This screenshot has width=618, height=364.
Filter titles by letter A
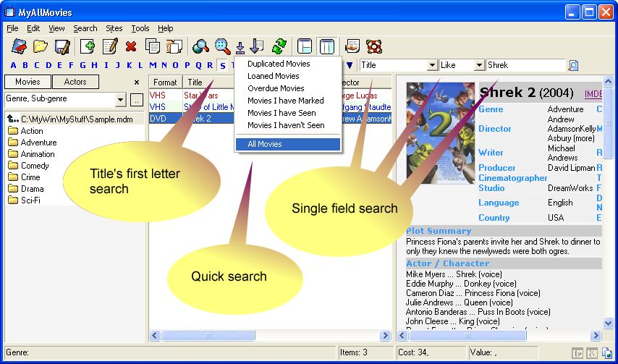(14, 65)
